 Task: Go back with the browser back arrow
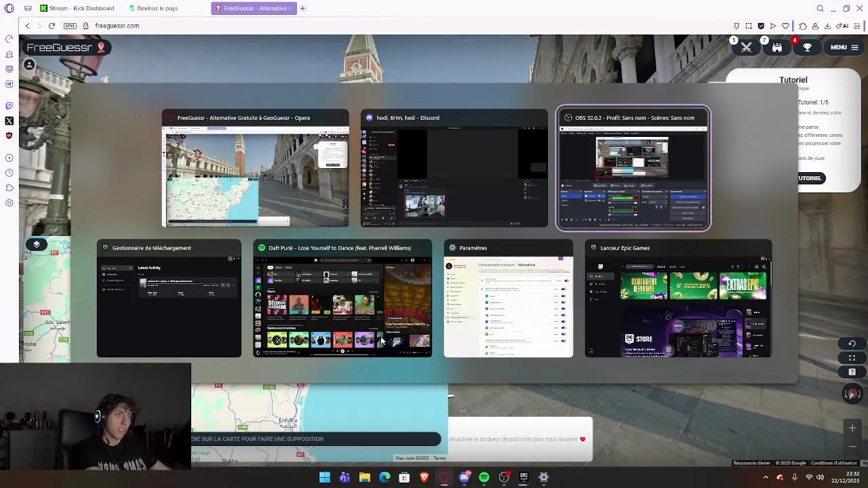[x=27, y=26]
